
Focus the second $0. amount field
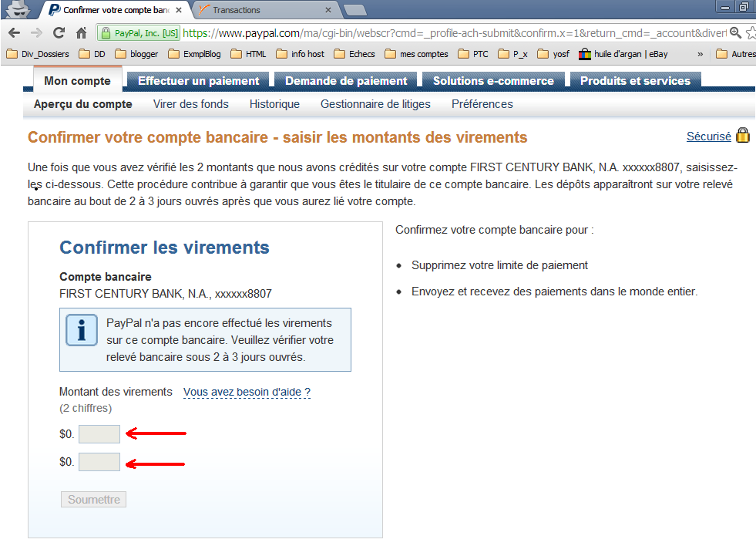click(99, 462)
